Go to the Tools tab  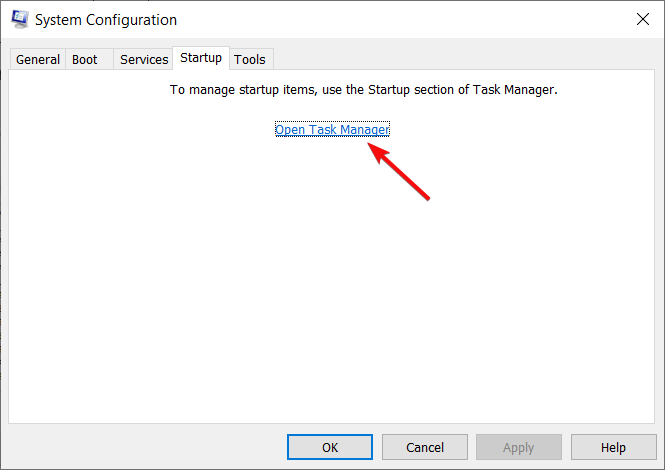(x=250, y=59)
